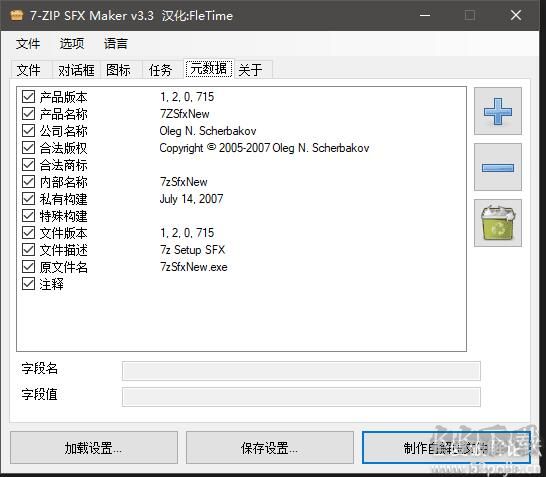Viewport: 546px width, 477px height.
Task: Uncheck the 合法商标 checkbox
Action: point(28,164)
